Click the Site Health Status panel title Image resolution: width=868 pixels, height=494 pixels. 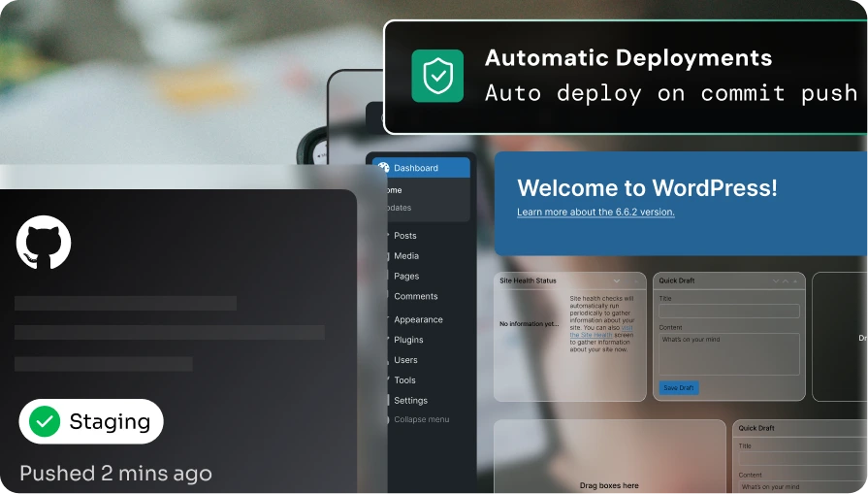tap(528, 280)
